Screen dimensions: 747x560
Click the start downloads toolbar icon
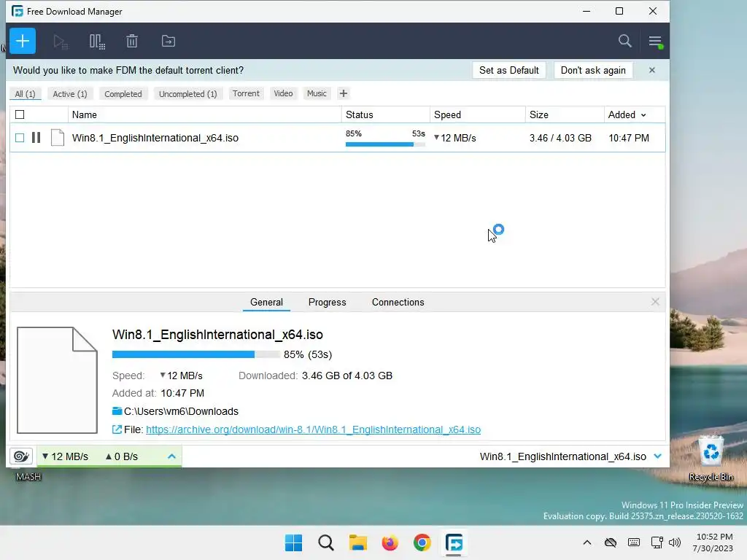click(x=61, y=42)
